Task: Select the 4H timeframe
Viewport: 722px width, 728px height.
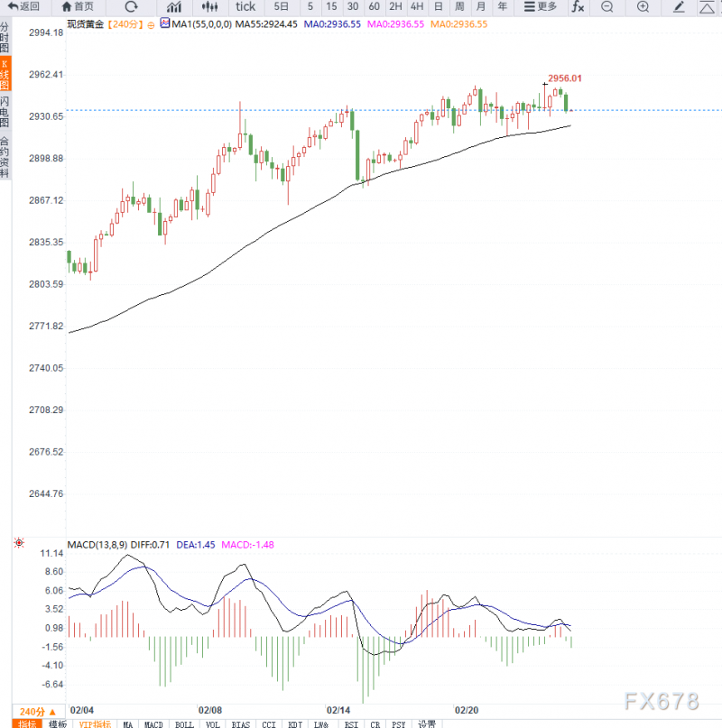Action: click(x=417, y=6)
